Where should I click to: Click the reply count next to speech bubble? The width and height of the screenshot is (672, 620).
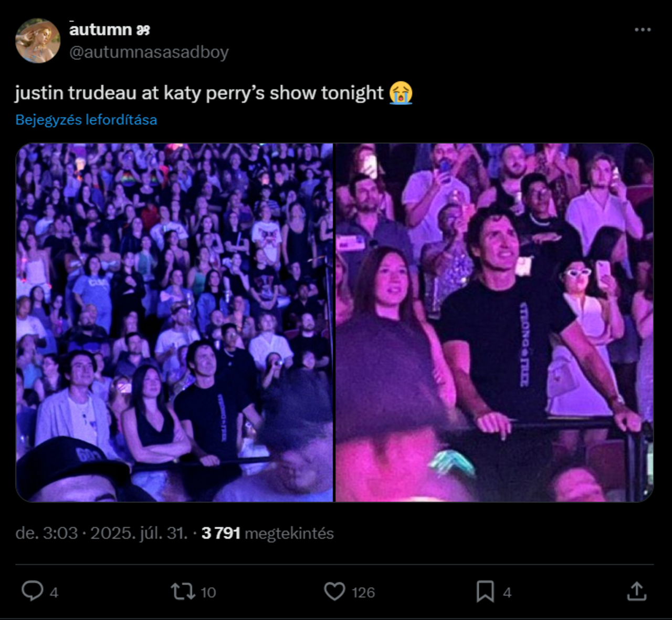[54, 593]
